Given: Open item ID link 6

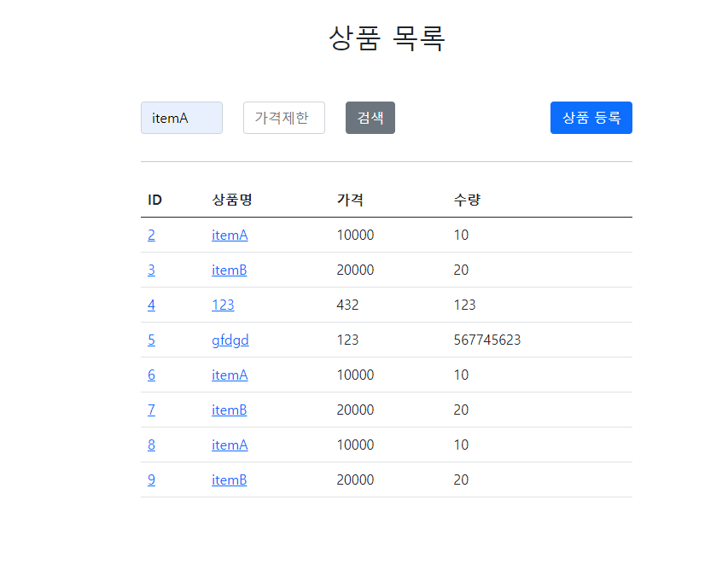Looking at the screenshot, I should tap(151, 375).
